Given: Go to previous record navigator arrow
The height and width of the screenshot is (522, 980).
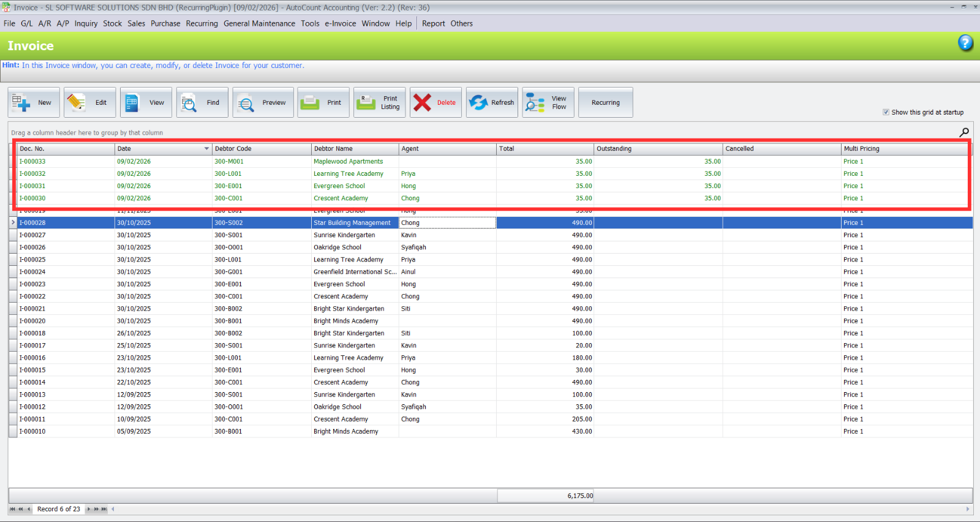Looking at the screenshot, I should [x=28, y=509].
